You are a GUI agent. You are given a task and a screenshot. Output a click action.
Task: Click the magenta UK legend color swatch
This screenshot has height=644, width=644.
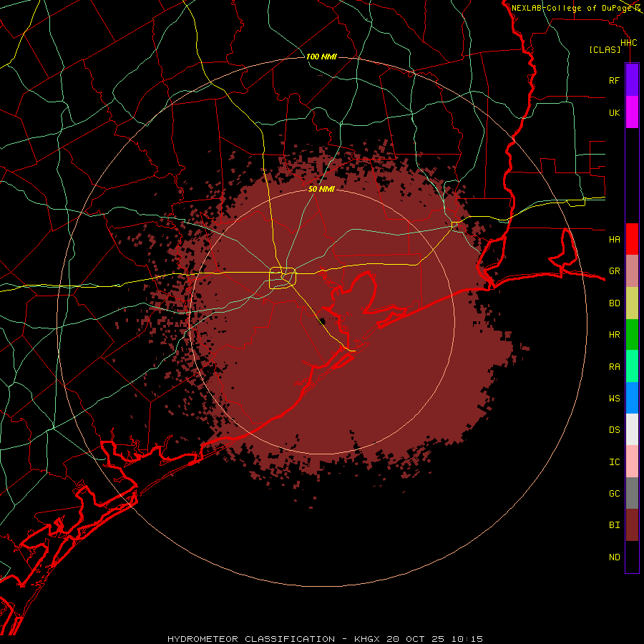tap(632, 112)
